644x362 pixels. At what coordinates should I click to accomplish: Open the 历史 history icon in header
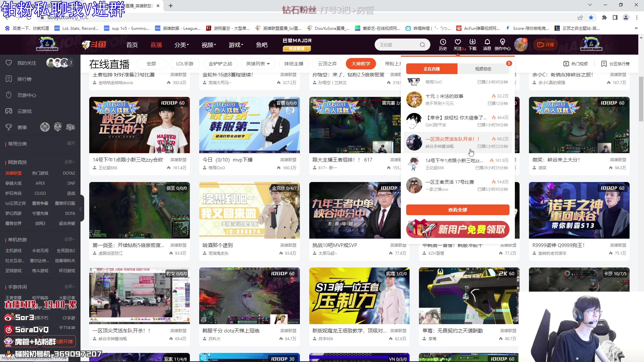click(443, 44)
